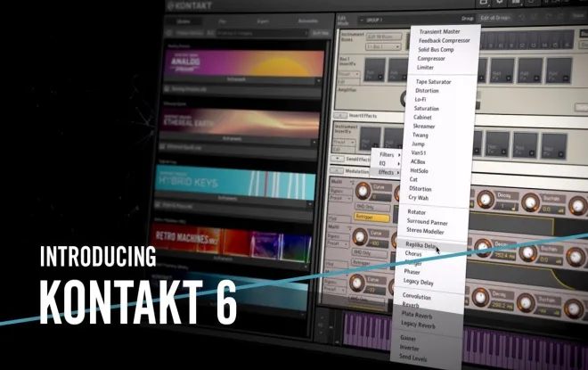Select Phaser in the effects menu
The image size is (588, 370).
pos(412,272)
